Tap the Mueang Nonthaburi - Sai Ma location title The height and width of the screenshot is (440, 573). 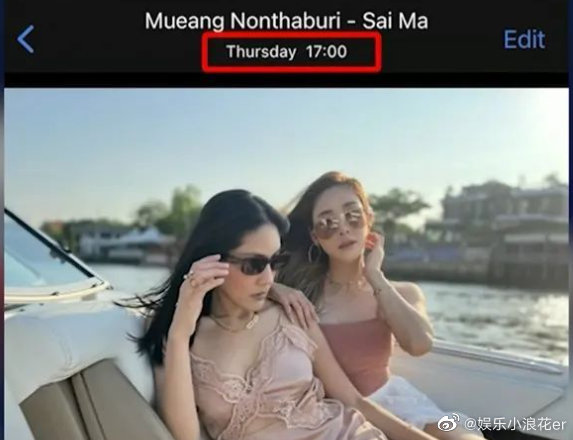(x=286, y=20)
